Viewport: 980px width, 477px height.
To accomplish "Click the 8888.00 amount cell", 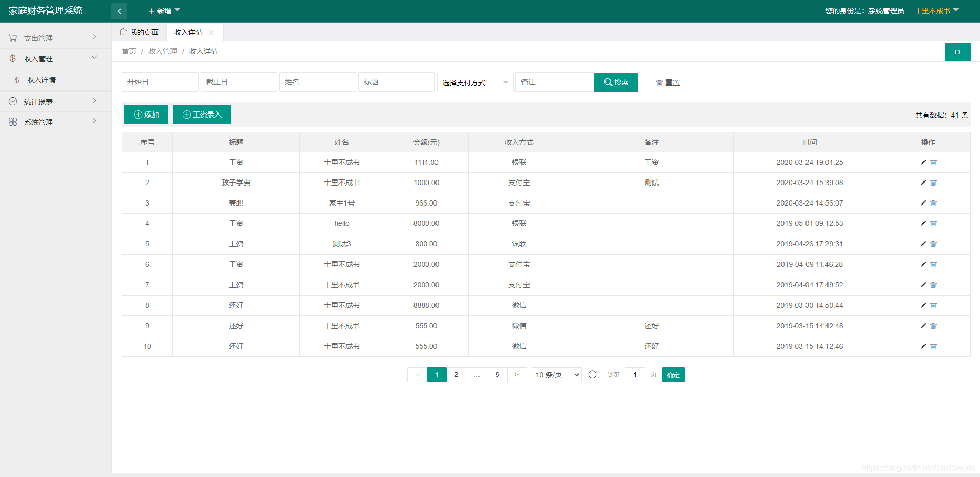I will click(x=426, y=305).
